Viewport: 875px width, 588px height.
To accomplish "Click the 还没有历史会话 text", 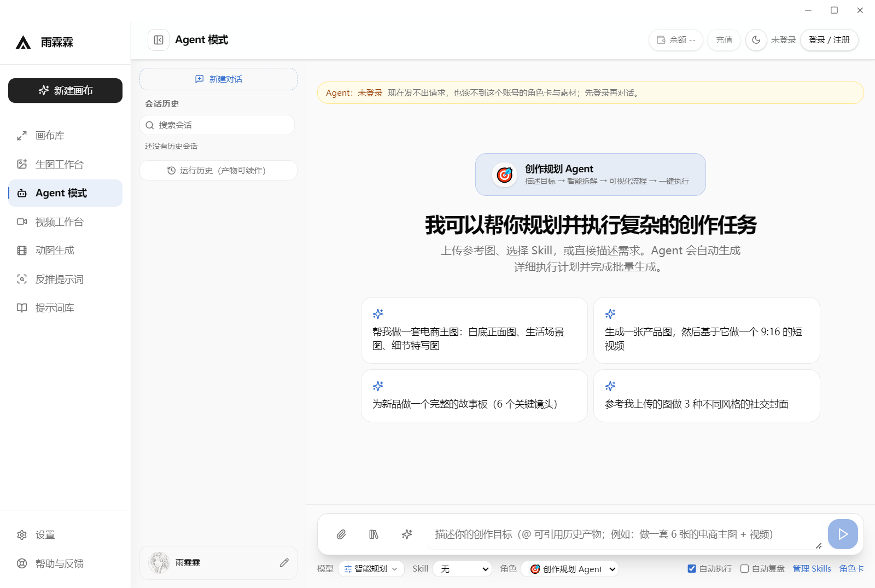I will click(171, 146).
